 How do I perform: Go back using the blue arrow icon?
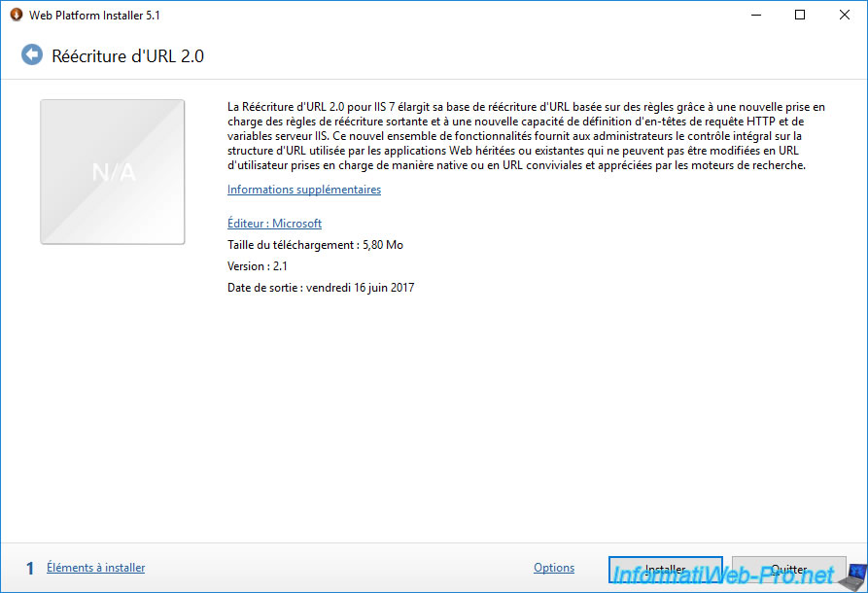click(32, 54)
